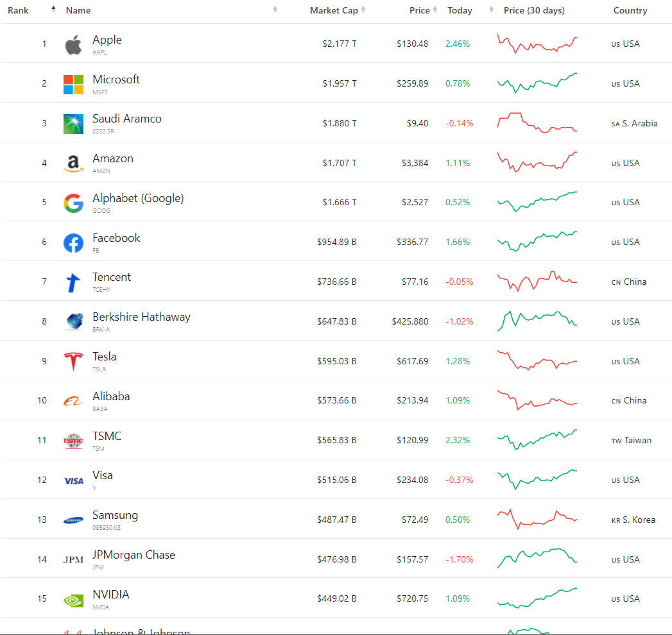Open the NVIDIA company link
672x635 pixels.
click(x=110, y=595)
